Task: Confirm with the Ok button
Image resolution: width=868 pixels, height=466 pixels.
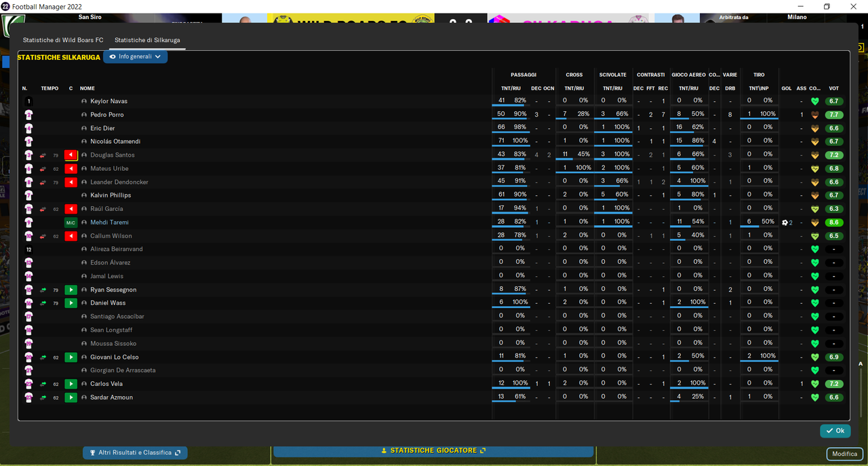Action: [835, 431]
